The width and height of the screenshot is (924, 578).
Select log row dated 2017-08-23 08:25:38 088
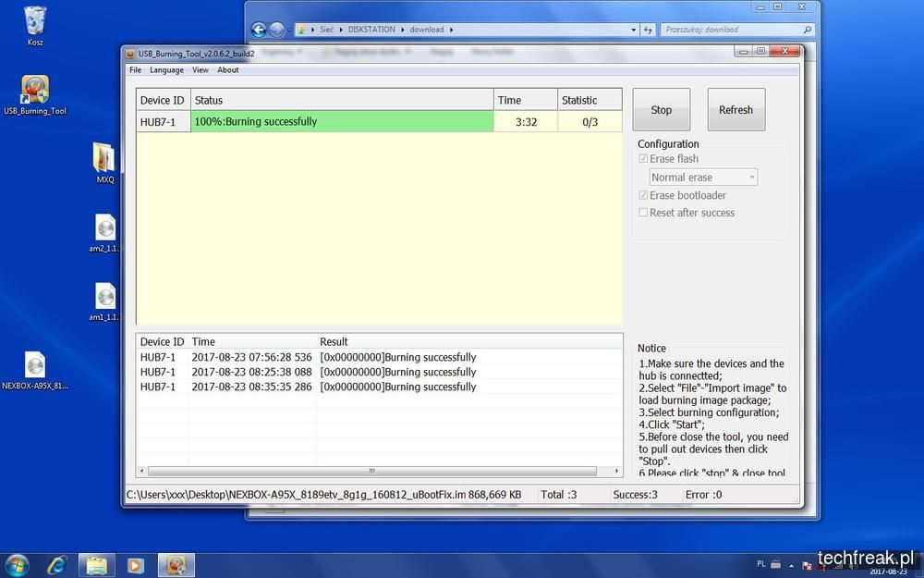click(380, 372)
